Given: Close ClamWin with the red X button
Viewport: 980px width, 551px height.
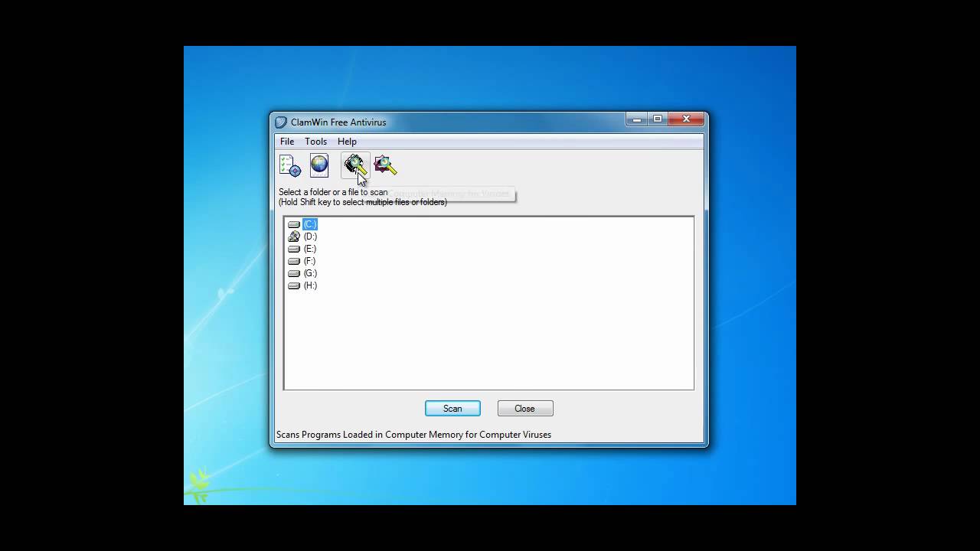Looking at the screenshot, I should click(686, 119).
